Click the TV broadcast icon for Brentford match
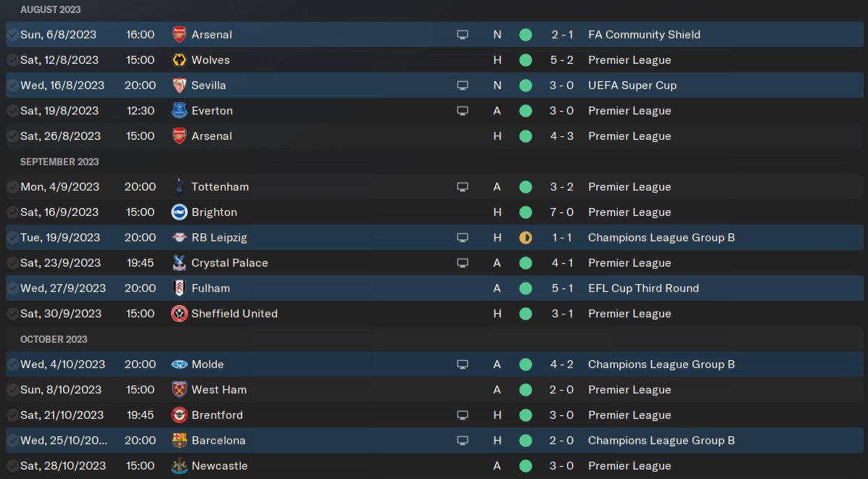The width and height of the screenshot is (868, 479). pyautogui.click(x=463, y=415)
